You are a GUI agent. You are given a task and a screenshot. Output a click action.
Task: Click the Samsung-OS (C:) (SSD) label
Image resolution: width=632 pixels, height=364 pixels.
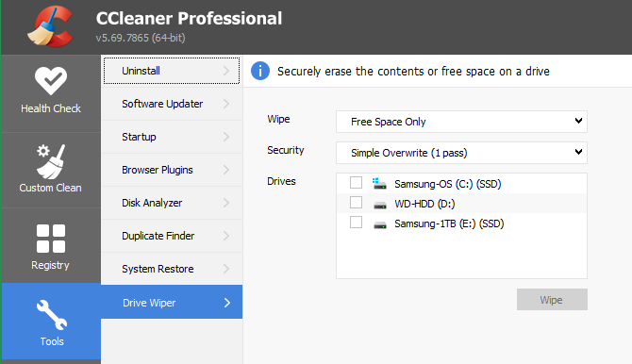pos(448,184)
